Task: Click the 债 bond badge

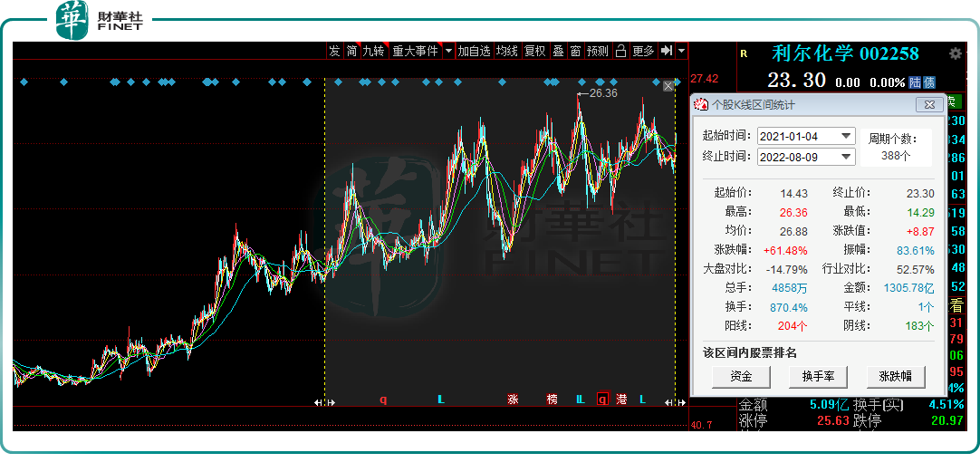Action: (x=929, y=82)
